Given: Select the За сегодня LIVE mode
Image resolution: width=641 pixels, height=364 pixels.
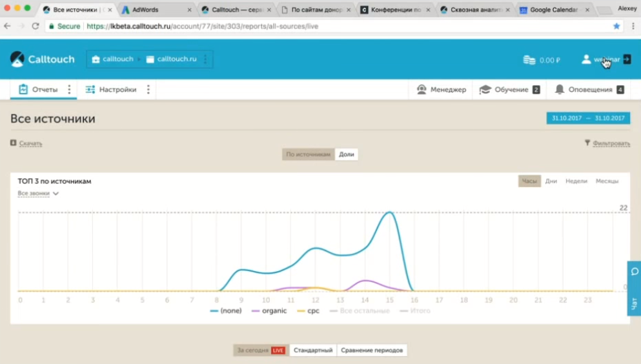Looking at the screenshot, I should click(261, 350).
